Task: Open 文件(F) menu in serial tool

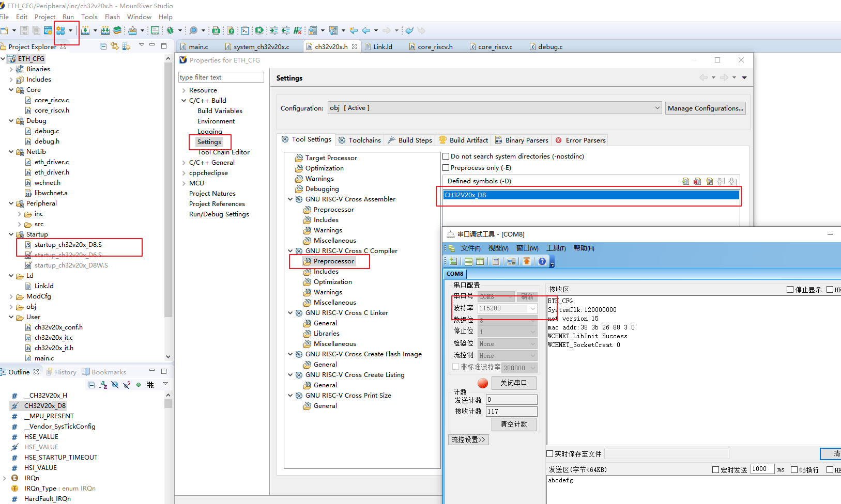Action: (470, 248)
